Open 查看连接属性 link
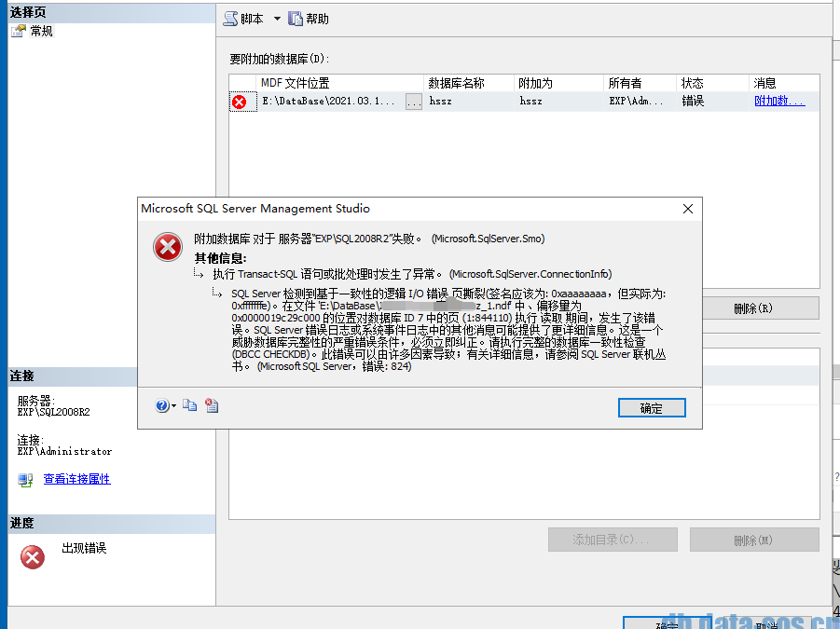Viewport: 840px width, 629px height. 76,479
